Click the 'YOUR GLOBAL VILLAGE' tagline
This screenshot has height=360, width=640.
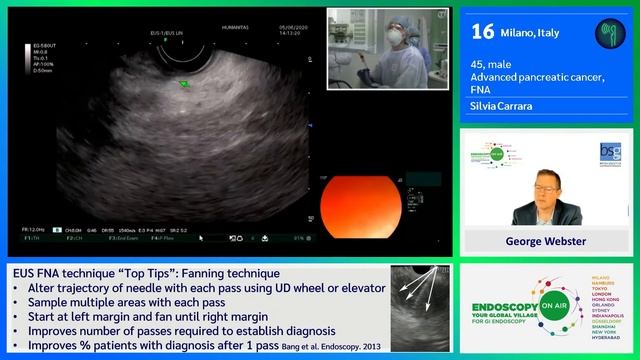coord(504,315)
